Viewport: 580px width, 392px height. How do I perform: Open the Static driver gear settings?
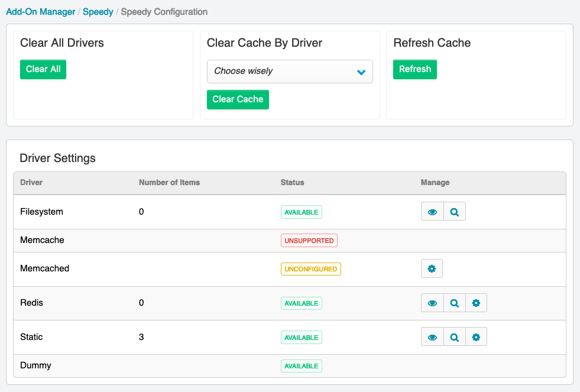pyautogui.click(x=476, y=337)
